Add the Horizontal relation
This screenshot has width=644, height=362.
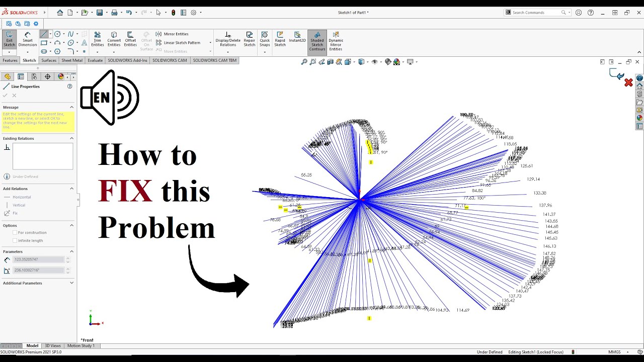tap(18, 197)
